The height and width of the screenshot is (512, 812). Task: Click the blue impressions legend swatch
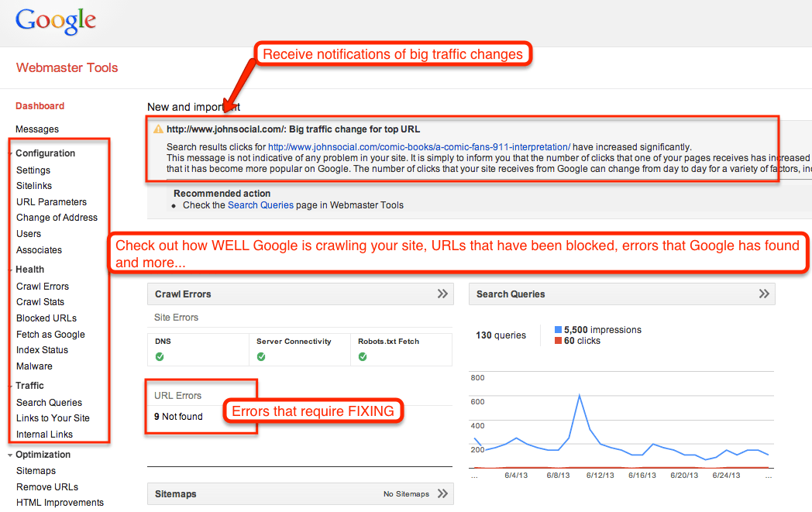pyautogui.click(x=559, y=329)
